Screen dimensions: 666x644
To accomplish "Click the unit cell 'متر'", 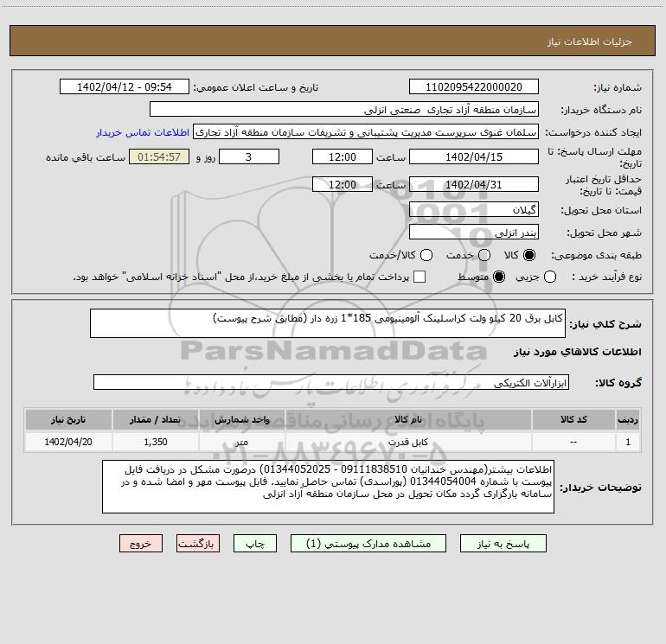I will point(241,442).
